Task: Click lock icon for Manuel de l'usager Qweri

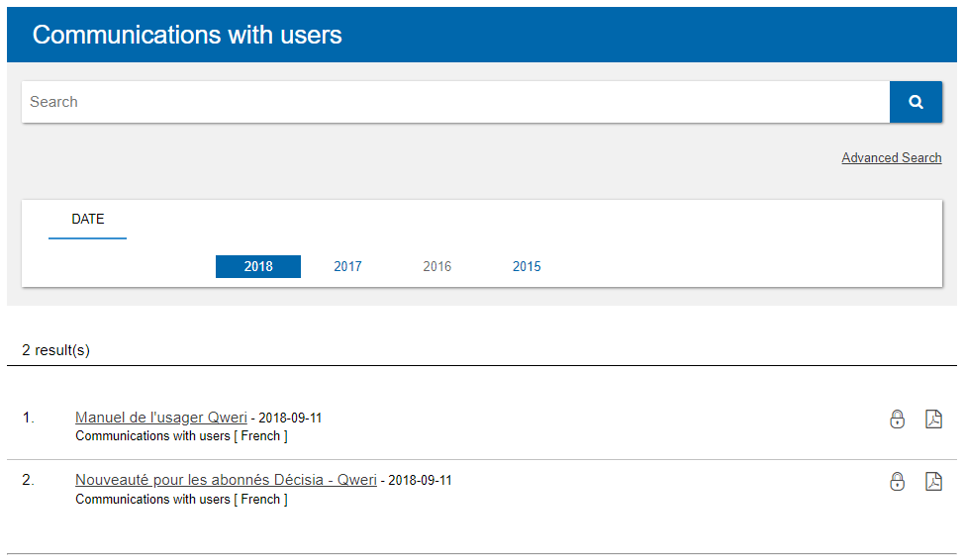Action: pyautogui.click(x=897, y=419)
